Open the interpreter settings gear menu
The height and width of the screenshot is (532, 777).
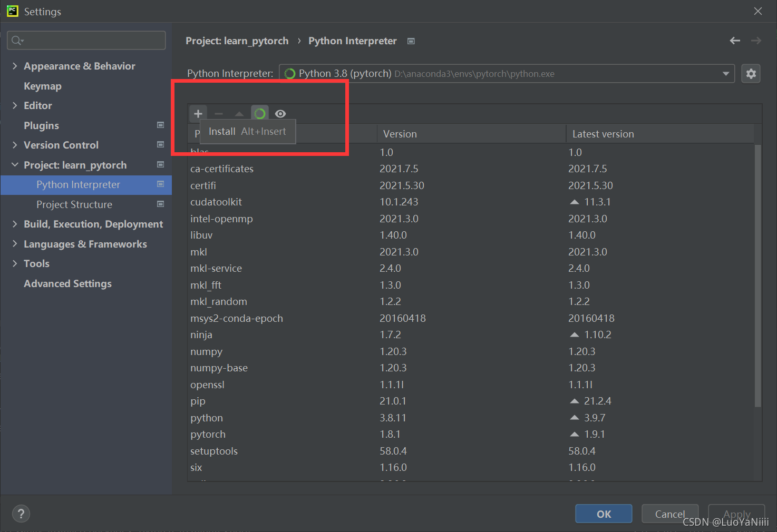(x=751, y=73)
